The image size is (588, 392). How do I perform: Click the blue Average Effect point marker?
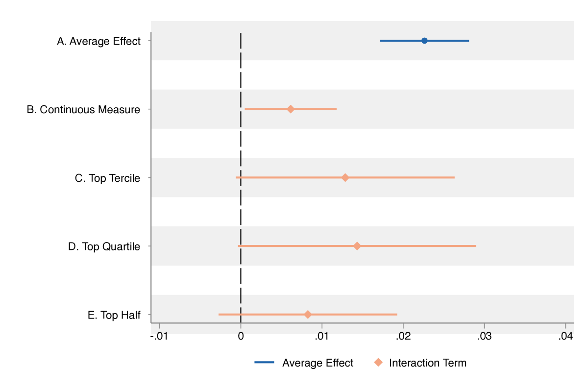[x=424, y=41]
